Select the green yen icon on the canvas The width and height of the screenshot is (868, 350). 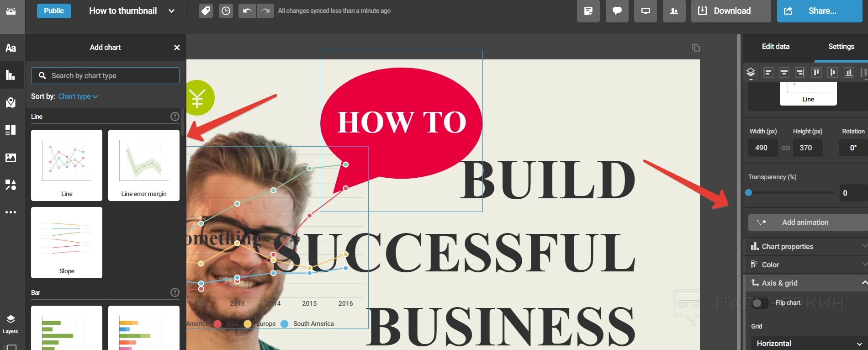click(x=199, y=98)
